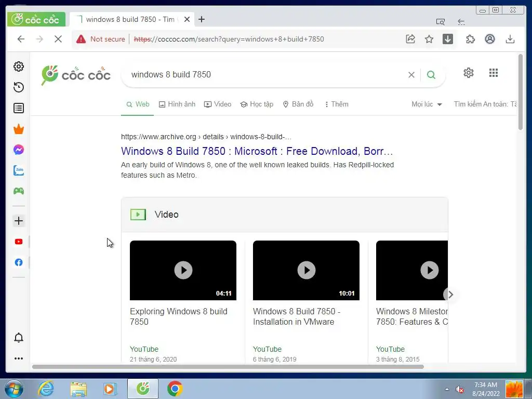Close the windows 8 build 7850 tab
Image resolution: width=532 pixels, height=399 pixels.
[x=187, y=19]
